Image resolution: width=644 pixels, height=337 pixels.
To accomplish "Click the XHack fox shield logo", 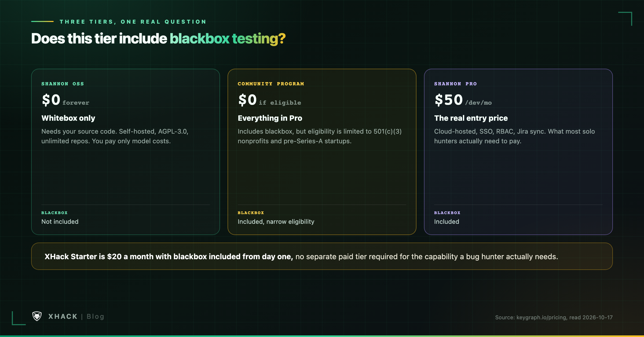I will [37, 316].
